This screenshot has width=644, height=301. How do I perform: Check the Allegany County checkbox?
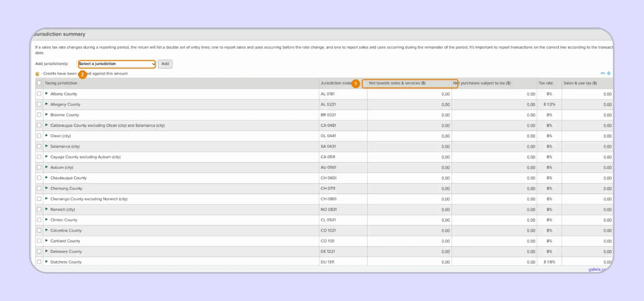click(39, 104)
